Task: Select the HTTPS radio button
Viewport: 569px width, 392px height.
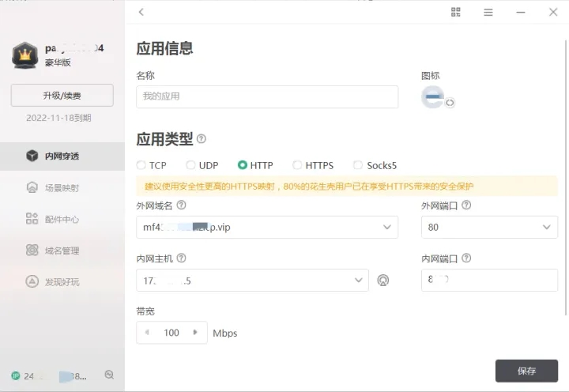Action: pos(297,165)
